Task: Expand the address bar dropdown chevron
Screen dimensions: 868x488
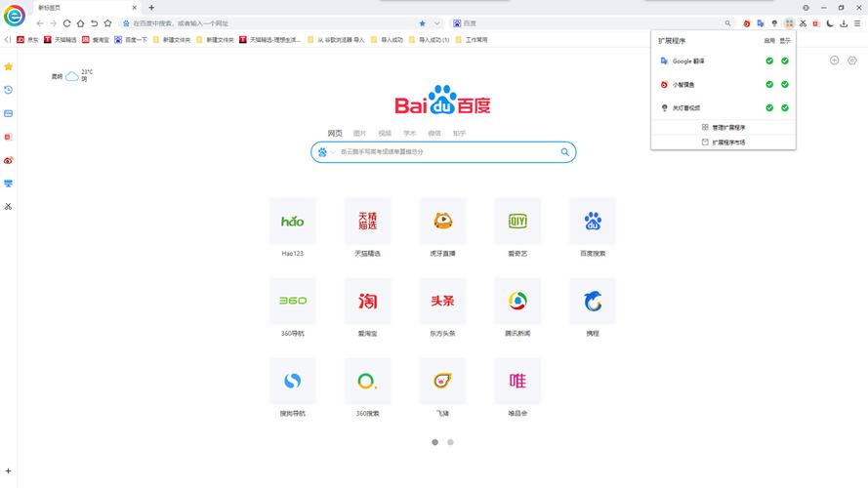Action: tap(436, 23)
